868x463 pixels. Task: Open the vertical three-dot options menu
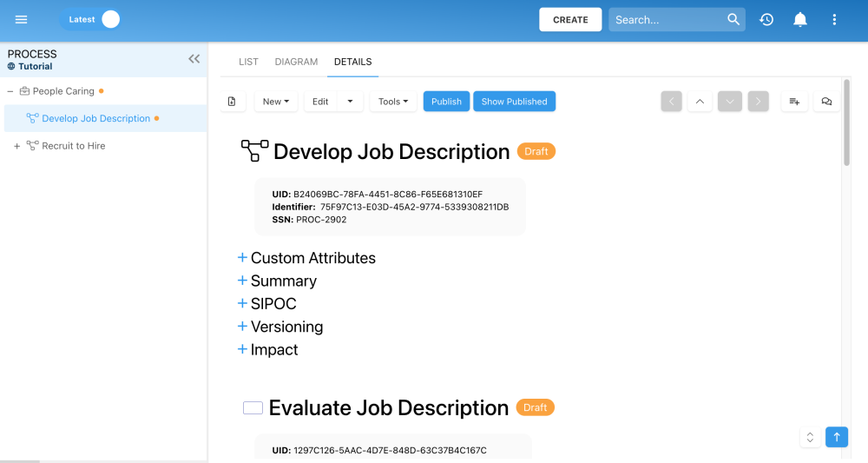coord(834,20)
